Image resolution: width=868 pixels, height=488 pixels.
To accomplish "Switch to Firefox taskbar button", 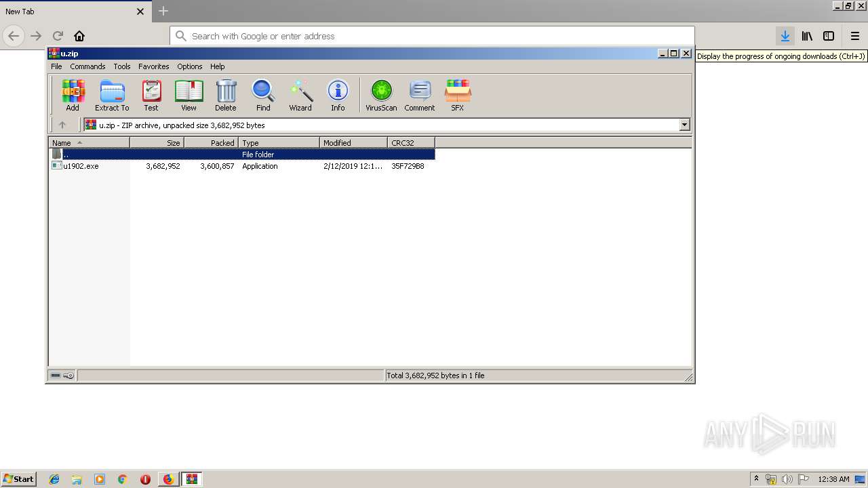I will (168, 479).
